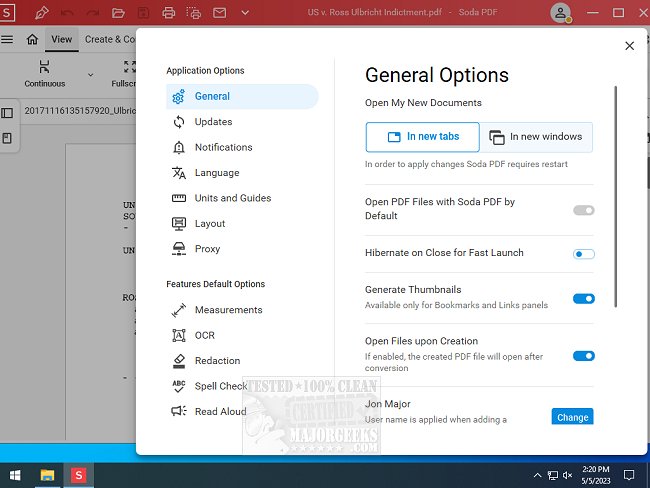
Task: Close the options dialog with X
Action: pos(630,46)
